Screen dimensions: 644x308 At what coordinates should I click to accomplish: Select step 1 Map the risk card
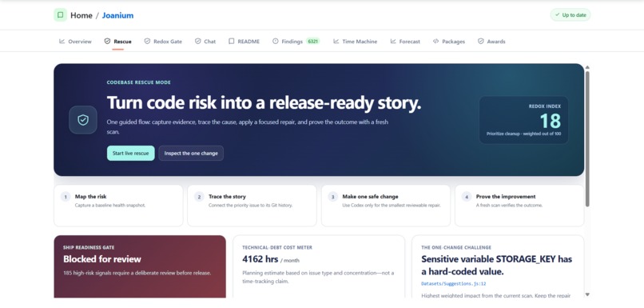[118, 205]
